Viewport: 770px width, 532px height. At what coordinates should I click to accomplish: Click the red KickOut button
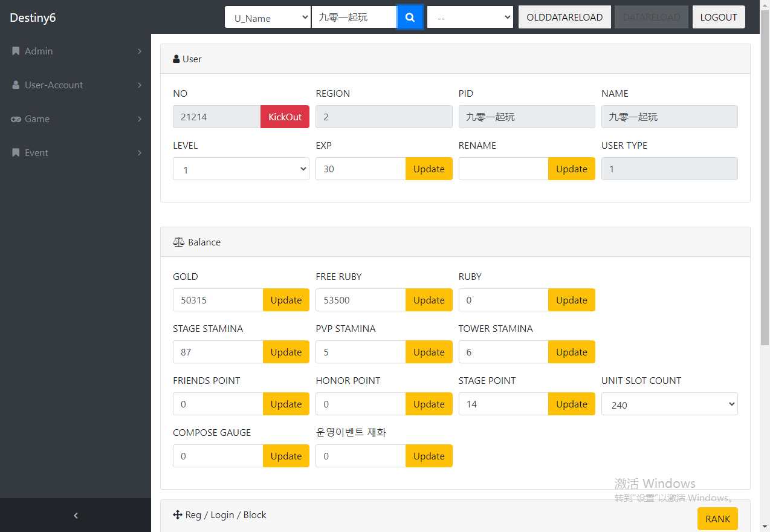[285, 117]
